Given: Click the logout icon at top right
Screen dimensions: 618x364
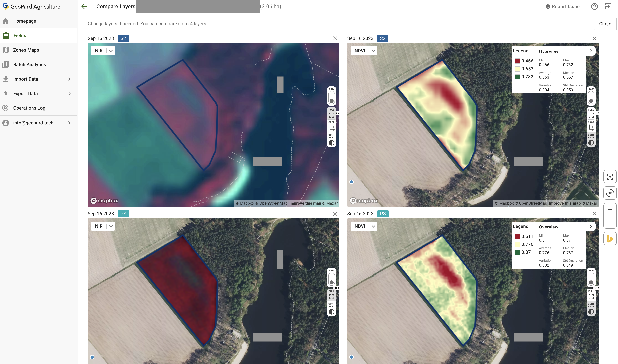Looking at the screenshot, I should [608, 7].
